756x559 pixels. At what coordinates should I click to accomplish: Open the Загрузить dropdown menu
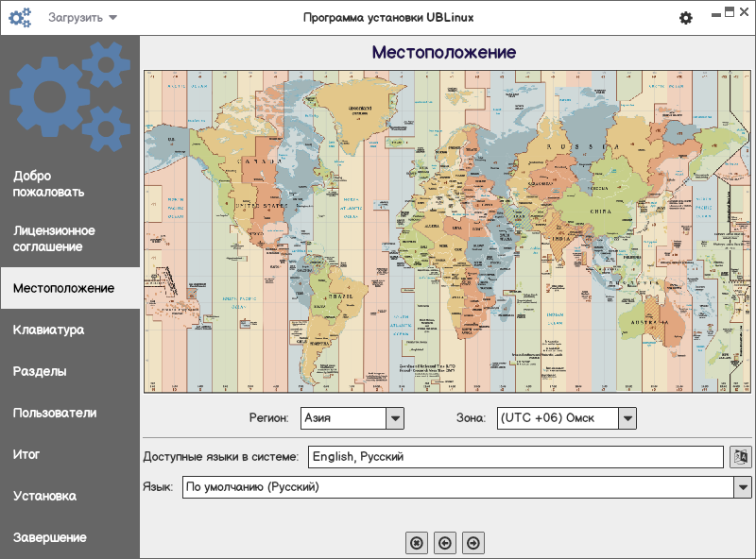[x=82, y=18]
